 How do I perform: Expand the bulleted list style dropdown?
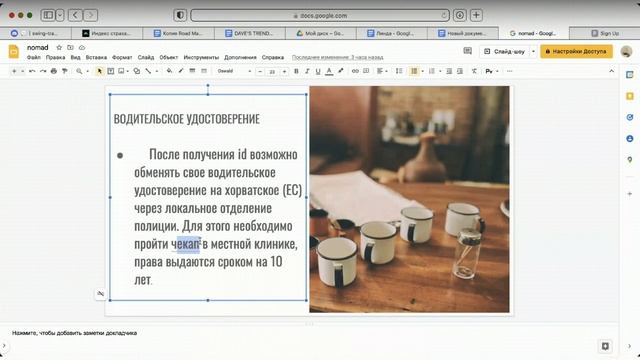(x=422, y=71)
